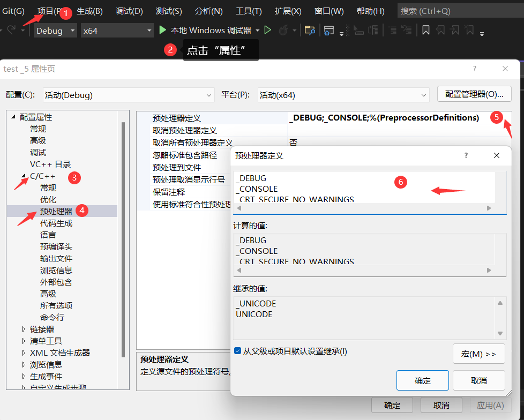The width and height of the screenshot is (524, 420).
Task: Expand the 清单工具 tree node
Action: point(24,341)
